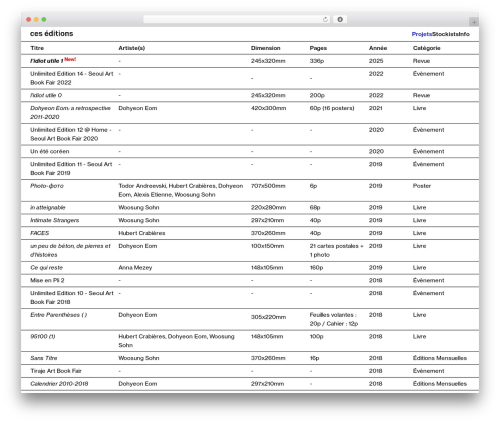Click year 2025 cell
The image size is (500, 423).
[x=376, y=61]
